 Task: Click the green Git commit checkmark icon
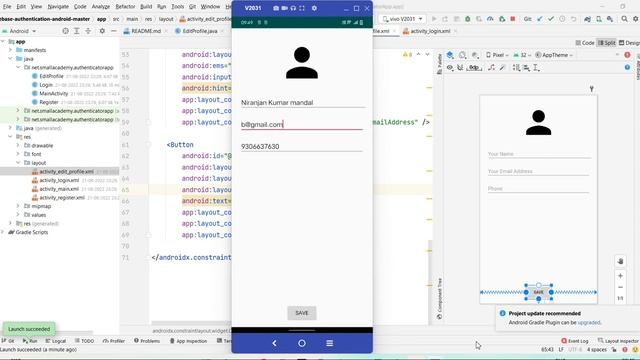(551, 19)
